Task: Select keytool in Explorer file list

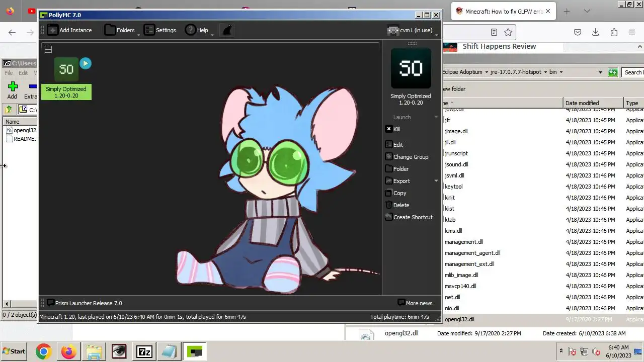Action: [x=453, y=187]
